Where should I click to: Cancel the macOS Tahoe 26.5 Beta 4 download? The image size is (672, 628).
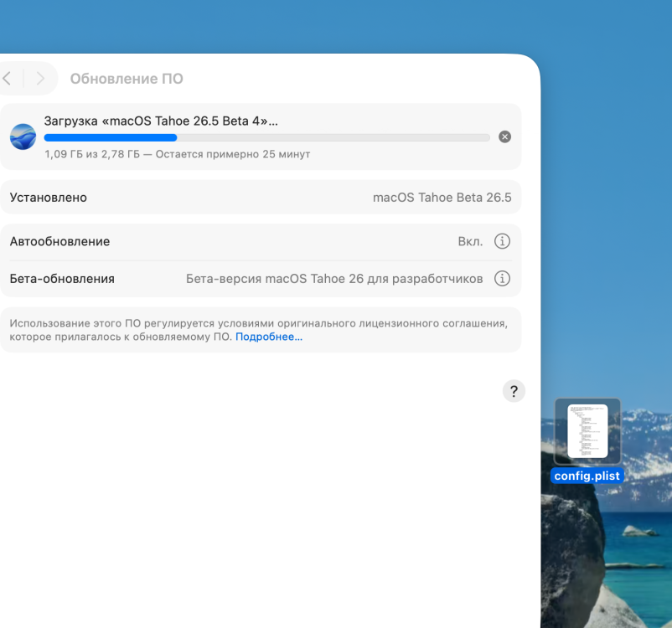point(505,136)
